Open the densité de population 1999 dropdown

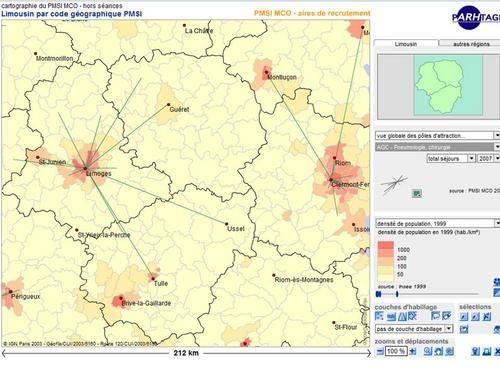point(437,223)
